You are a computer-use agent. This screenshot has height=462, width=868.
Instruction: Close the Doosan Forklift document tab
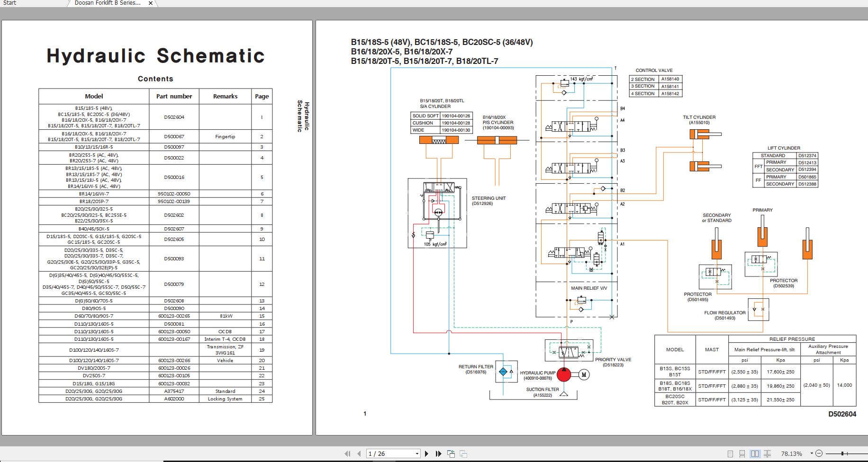pyautogui.click(x=150, y=3)
